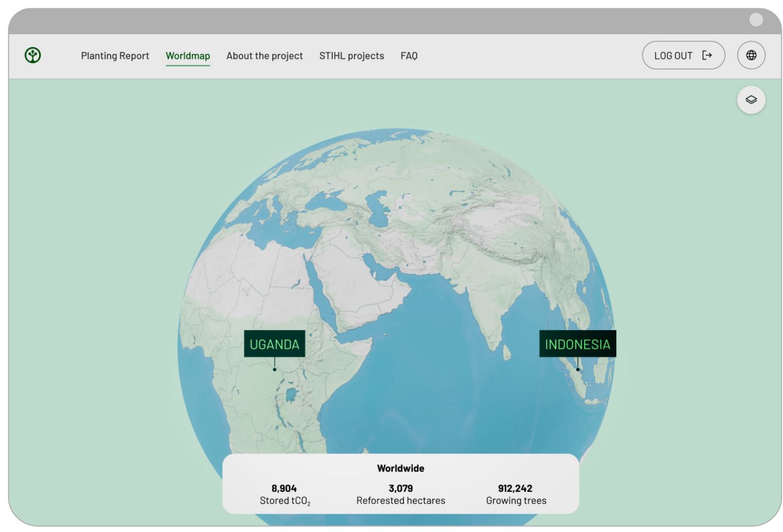This screenshot has height=532, width=783.
Task: Click the Uganda location marker dot
Action: tap(275, 369)
